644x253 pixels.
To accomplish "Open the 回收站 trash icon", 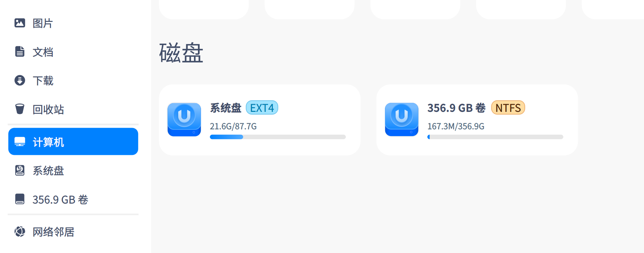I will (20, 109).
